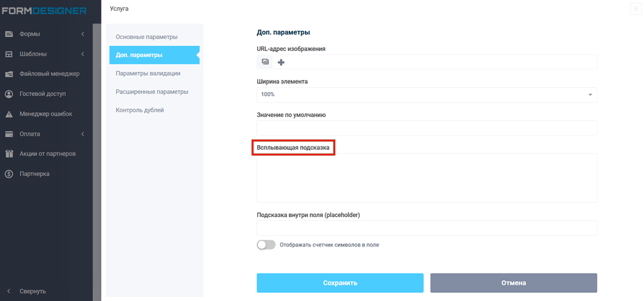Open the Ширина элемента dropdown
This screenshot has width=644, height=301.
coord(426,95)
